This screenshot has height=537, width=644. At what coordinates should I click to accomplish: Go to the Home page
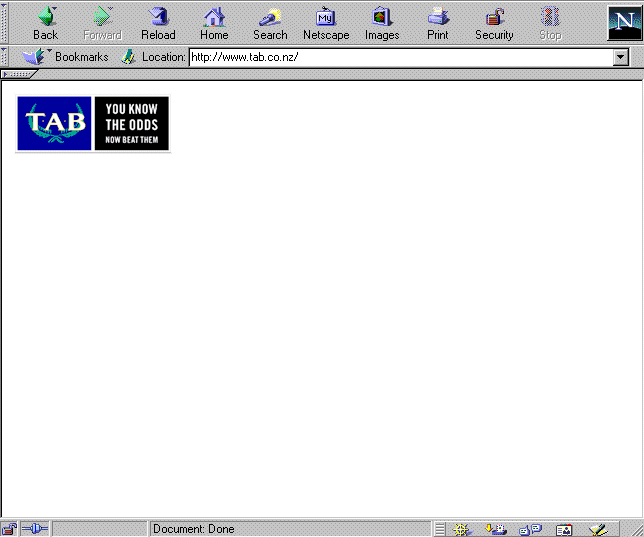214,23
